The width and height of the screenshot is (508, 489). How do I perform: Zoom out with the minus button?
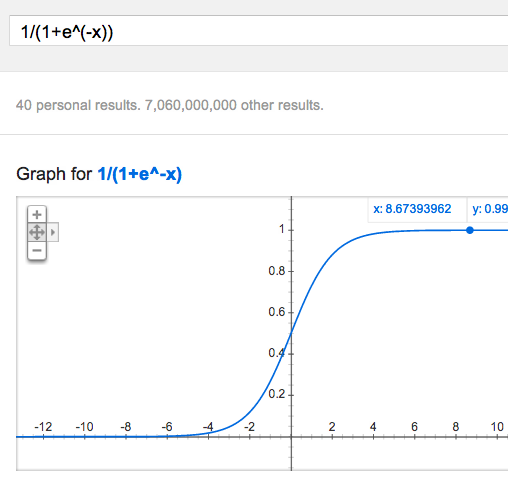(x=37, y=250)
